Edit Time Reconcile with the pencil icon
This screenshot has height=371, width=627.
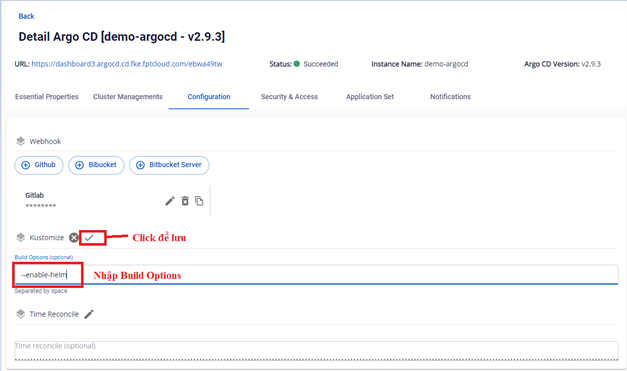[89, 314]
